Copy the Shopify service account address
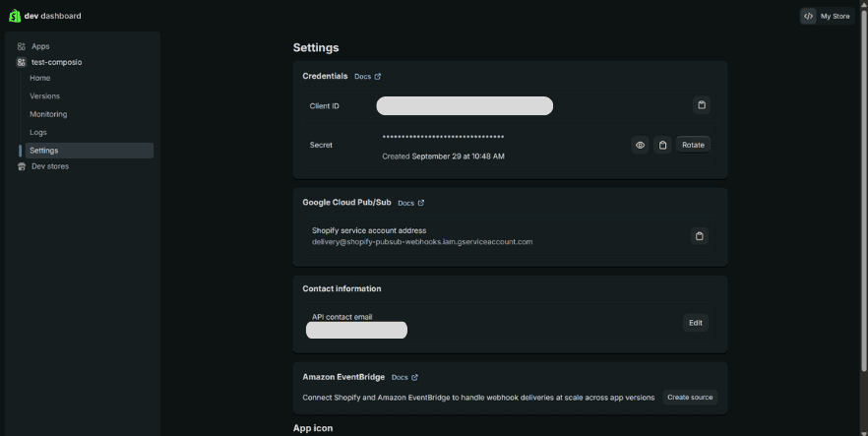Screen dimensions: 868x436 pyautogui.click(x=699, y=236)
